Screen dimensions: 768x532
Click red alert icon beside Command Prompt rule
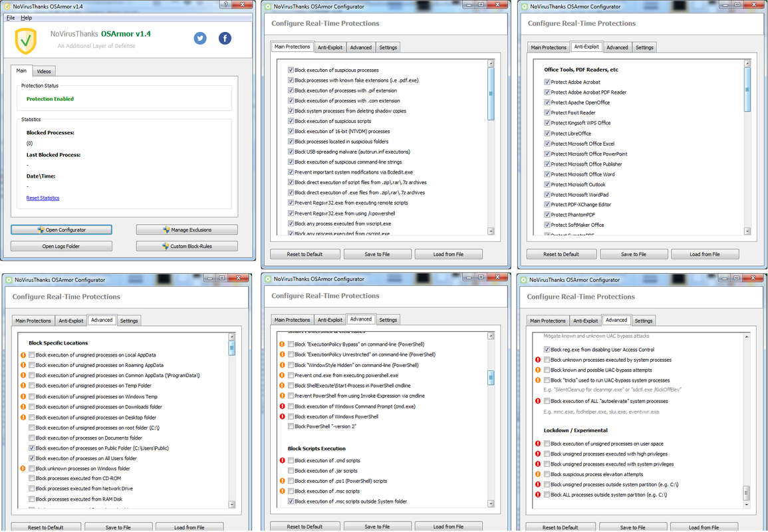pos(282,406)
